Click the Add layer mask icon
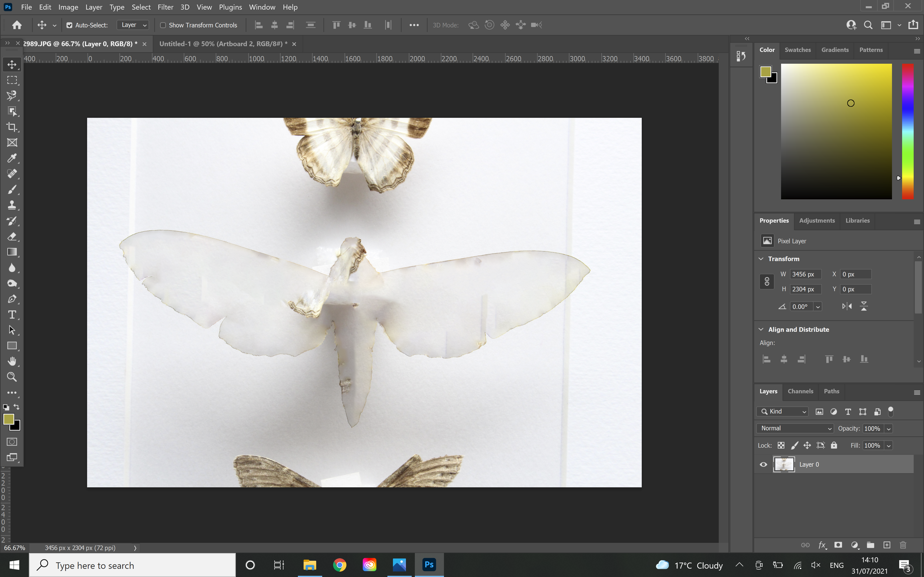This screenshot has width=924, height=577. pyautogui.click(x=838, y=545)
